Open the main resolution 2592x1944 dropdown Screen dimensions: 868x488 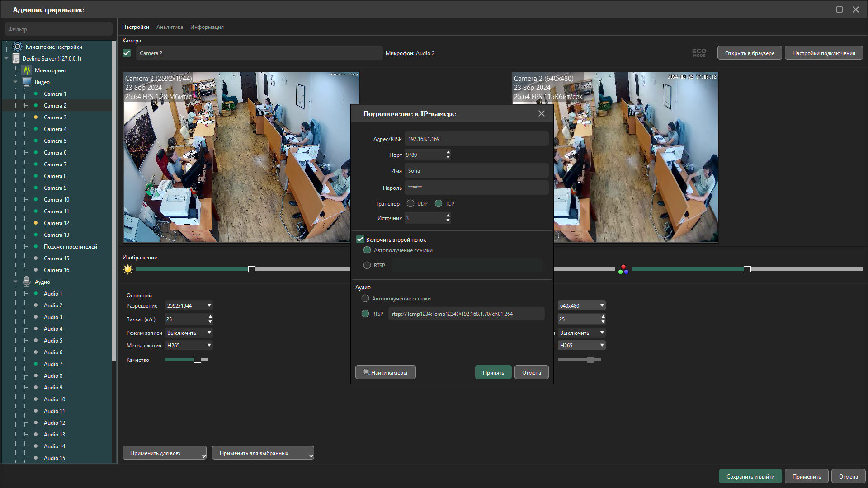point(189,306)
